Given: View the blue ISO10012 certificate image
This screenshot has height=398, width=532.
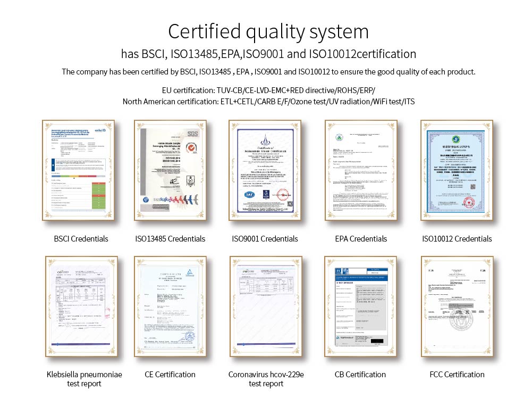Looking at the screenshot, I should pyautogui.click(x=457, y=170).
